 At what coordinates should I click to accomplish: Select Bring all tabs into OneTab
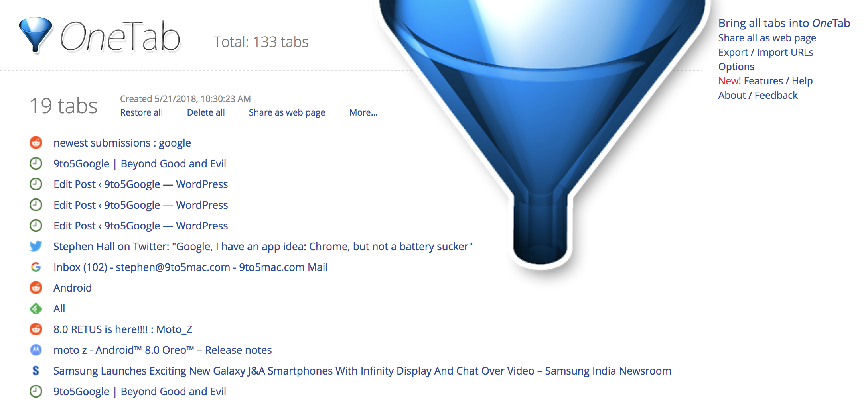784,23
